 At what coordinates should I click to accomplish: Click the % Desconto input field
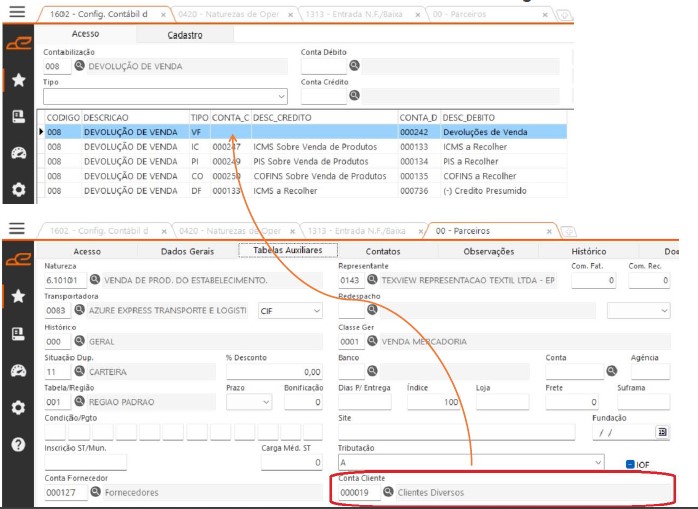click(274, 372)
